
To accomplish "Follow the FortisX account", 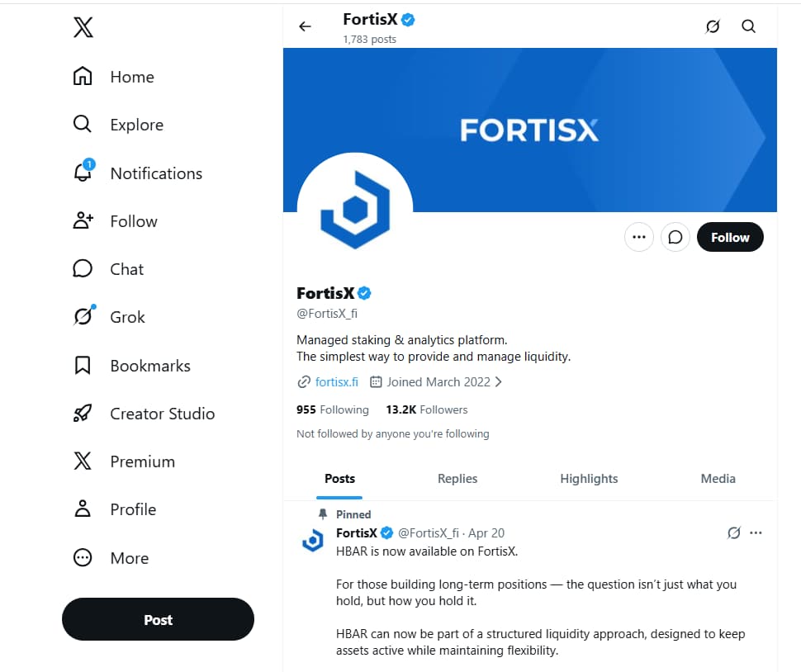I will (730, 237).
